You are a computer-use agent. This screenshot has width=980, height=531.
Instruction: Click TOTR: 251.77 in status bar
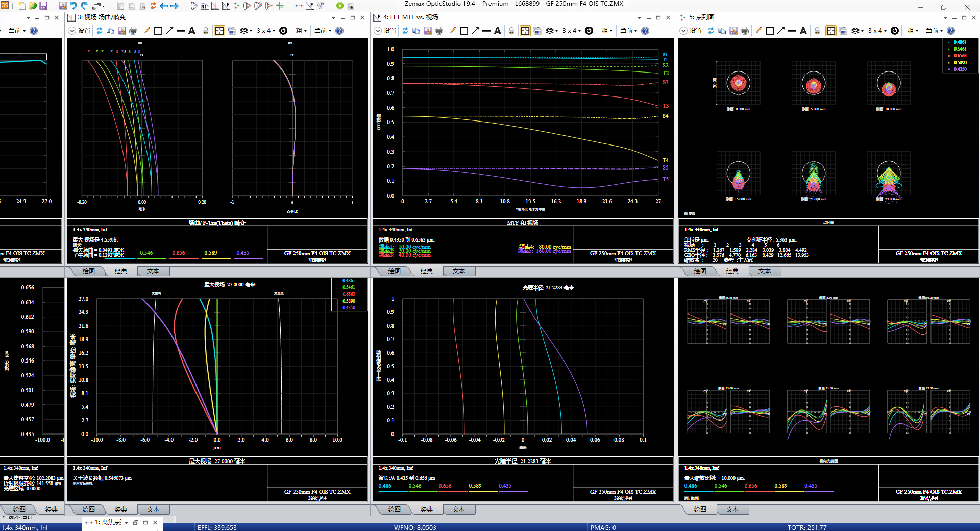click(x=806, y=527)
